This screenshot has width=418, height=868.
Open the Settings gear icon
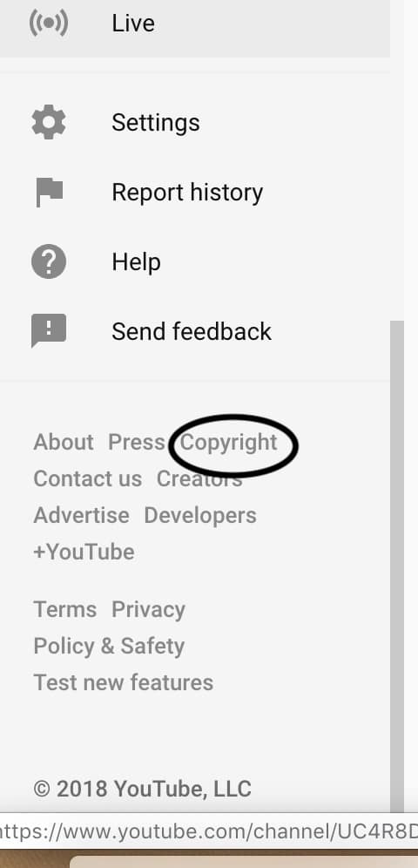tap(49, 122)
